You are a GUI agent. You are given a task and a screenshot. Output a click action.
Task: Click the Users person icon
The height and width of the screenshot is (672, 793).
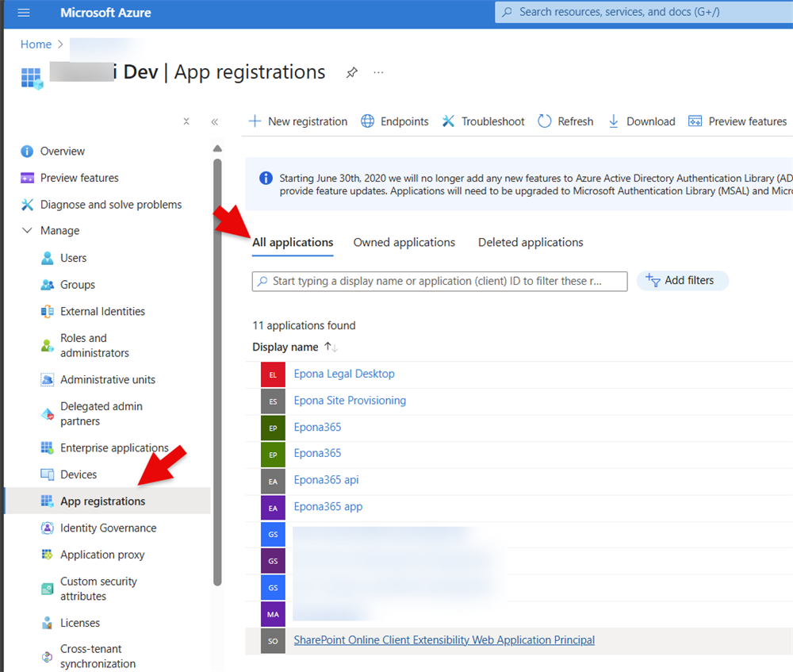click(x=47, y=258)
